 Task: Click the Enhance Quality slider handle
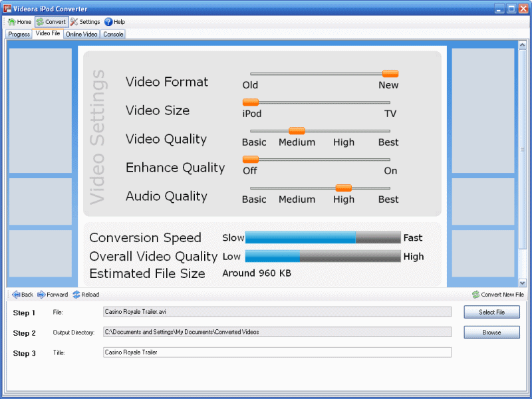(251, 159)
